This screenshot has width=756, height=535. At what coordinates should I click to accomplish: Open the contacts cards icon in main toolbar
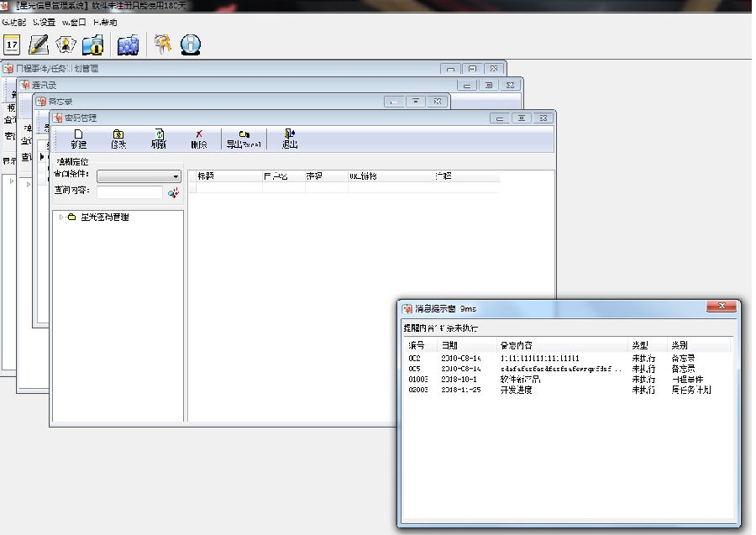(x=66, y=45)
